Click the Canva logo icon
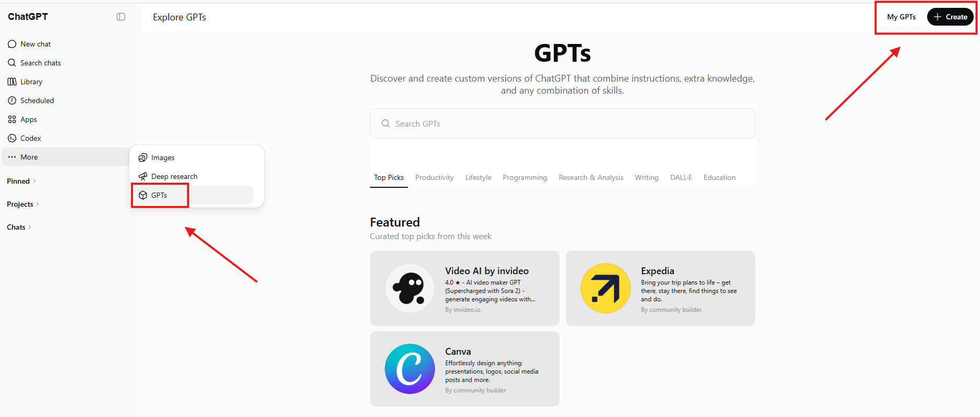The height and width of the screenshot is (417, 980). [x=410, y=369]
